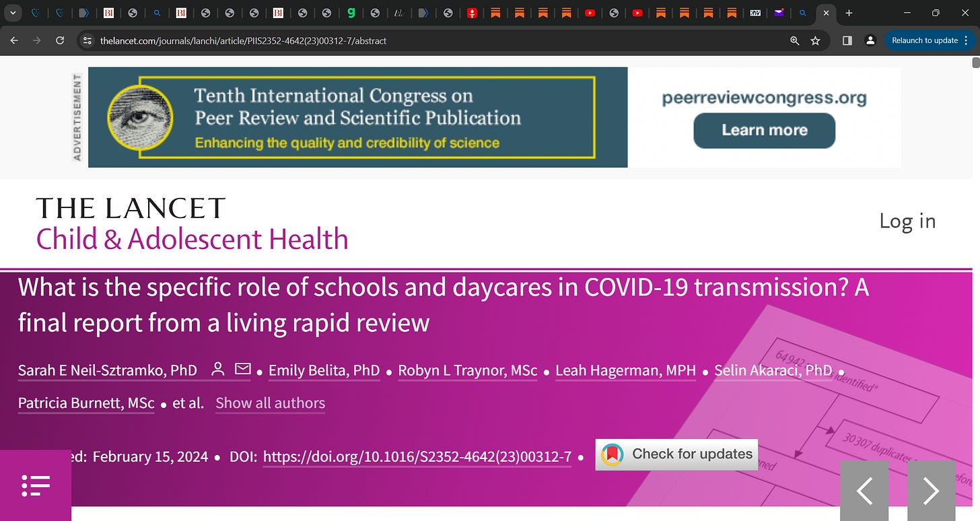The image size is (980, 521).
Task: Open the article outline list icon button
Action: tap(36, 485)
